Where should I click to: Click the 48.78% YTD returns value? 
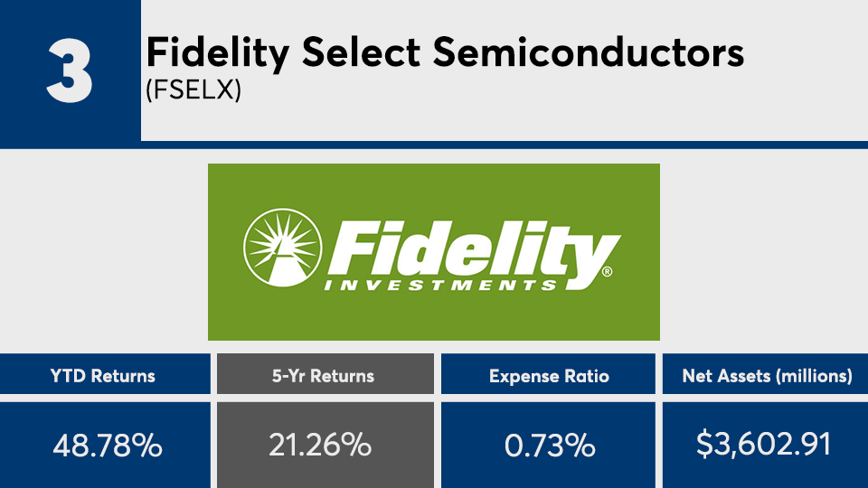coord(106,445)
